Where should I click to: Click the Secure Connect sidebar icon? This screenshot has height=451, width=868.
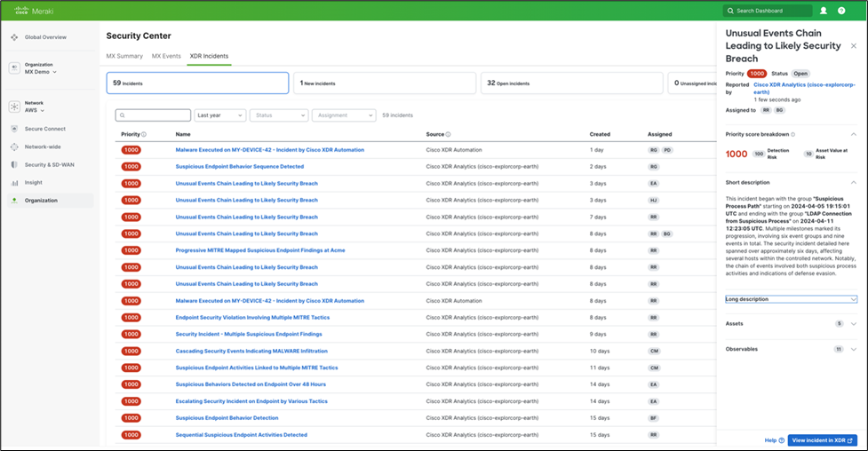pos(14,129)
